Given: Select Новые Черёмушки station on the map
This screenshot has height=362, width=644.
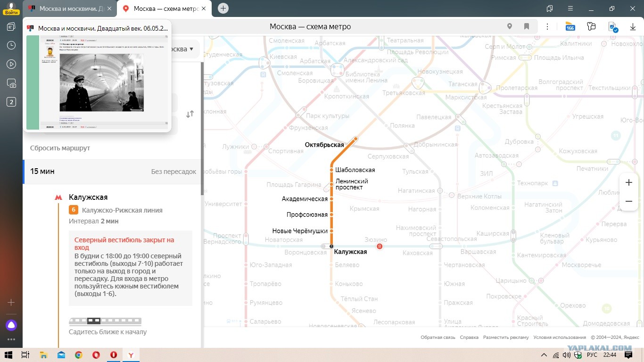Looking at the screenshot, I should pos(300,231).
